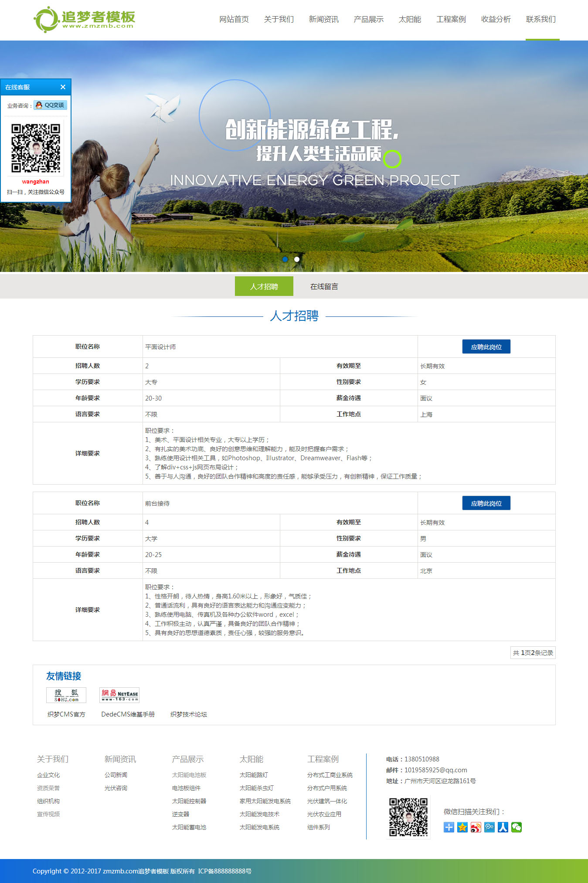Select the second banner carousel dot

click(297, 259)
